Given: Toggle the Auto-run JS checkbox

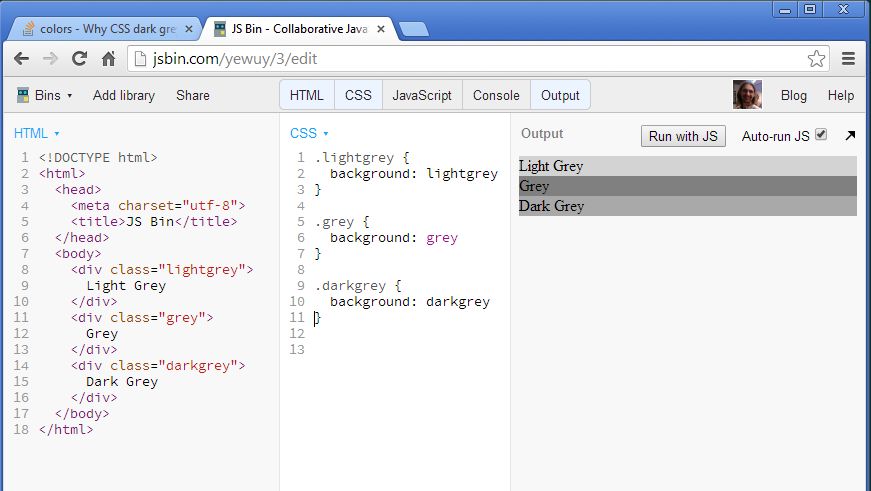Looking at the screenshot, I should 821,134.
